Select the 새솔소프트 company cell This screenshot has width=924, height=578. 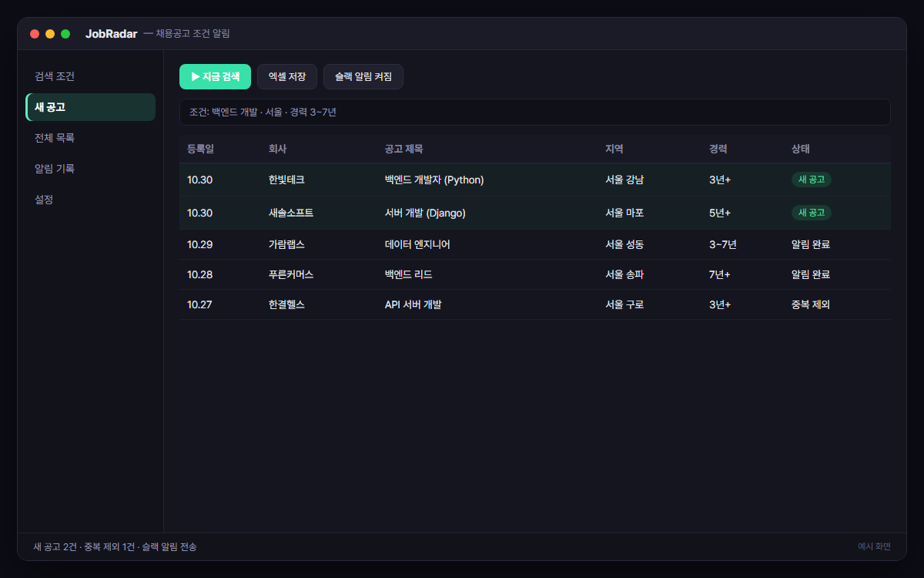[291, 213]
